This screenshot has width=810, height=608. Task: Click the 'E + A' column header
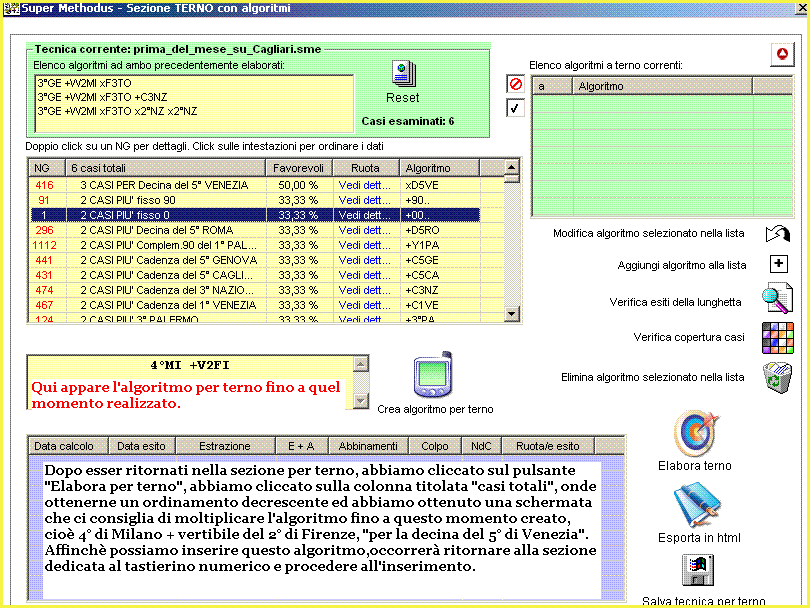pyautogui.click(x=301, y=446)
